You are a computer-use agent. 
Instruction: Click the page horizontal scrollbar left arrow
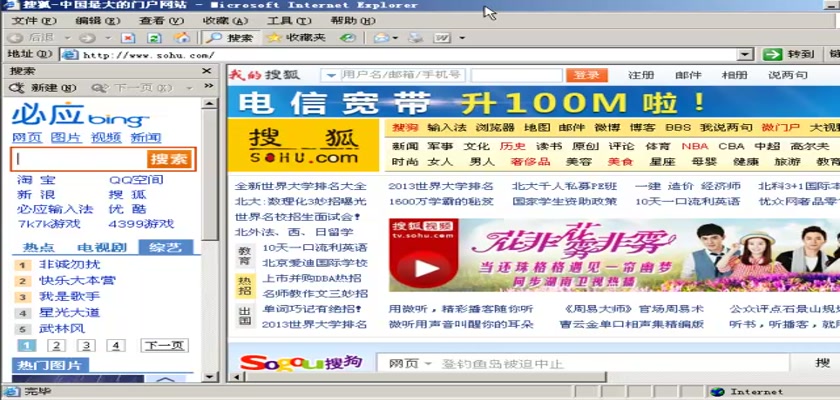(236, 376)
